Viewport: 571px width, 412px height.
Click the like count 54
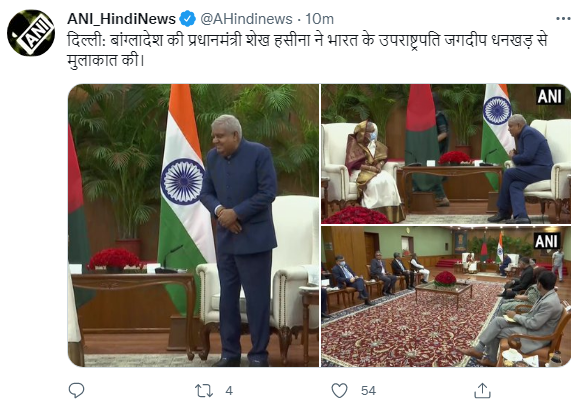click(x=368, y=391)
